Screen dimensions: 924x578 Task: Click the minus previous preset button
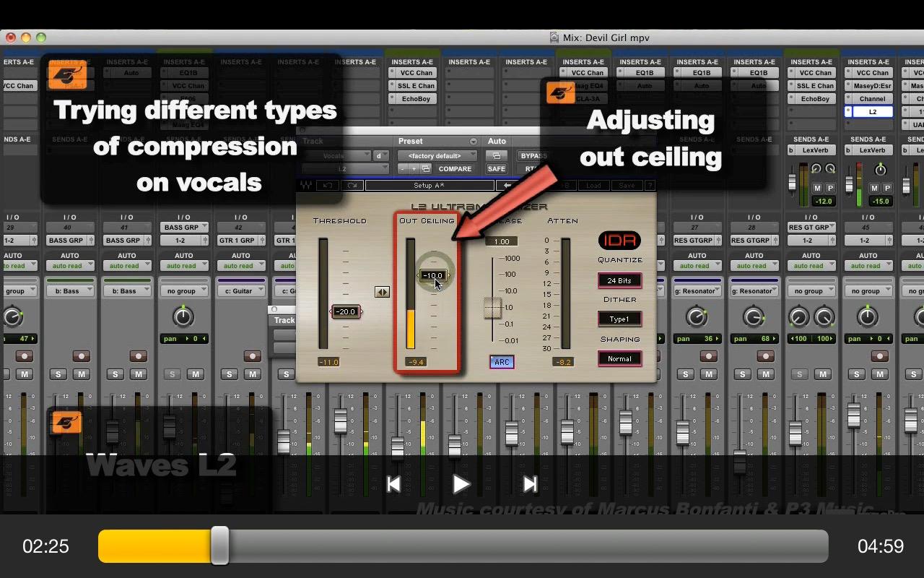tap(402, 169)
